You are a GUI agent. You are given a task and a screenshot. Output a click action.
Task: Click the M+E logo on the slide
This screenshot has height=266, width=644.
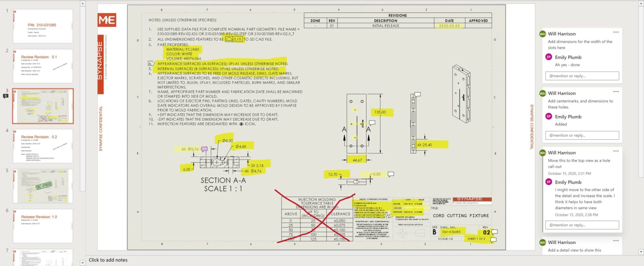point(107,20)
